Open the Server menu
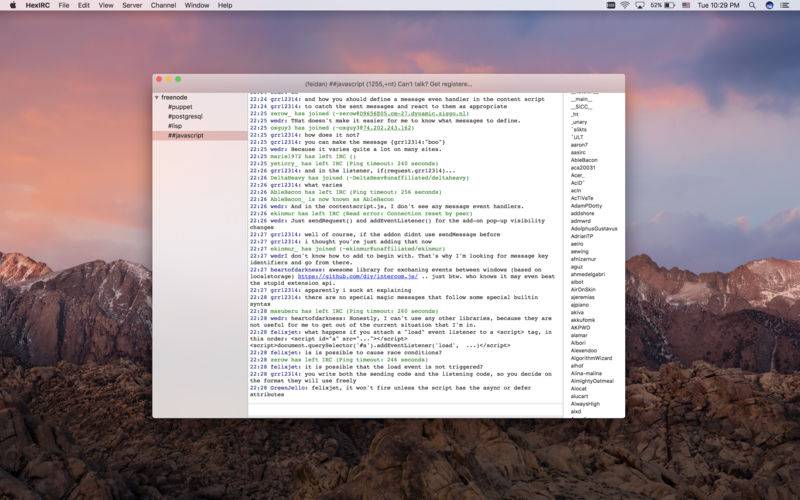The width and height of the screenshot is (800, 500). click(132, 5)
